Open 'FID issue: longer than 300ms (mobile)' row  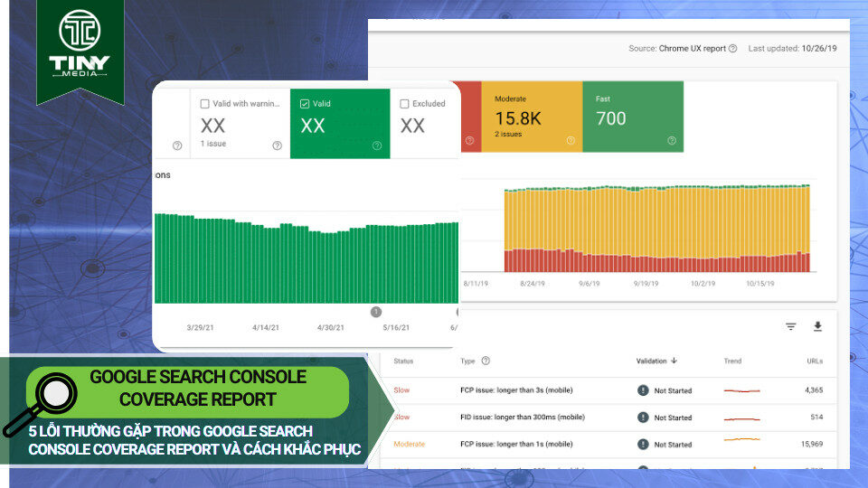pos(608,418)
